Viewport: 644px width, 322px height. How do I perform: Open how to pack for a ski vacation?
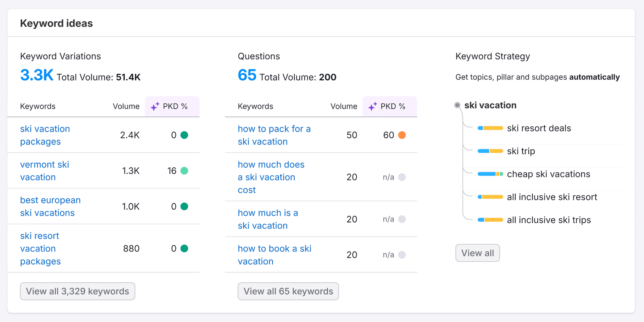click(274, 135)
